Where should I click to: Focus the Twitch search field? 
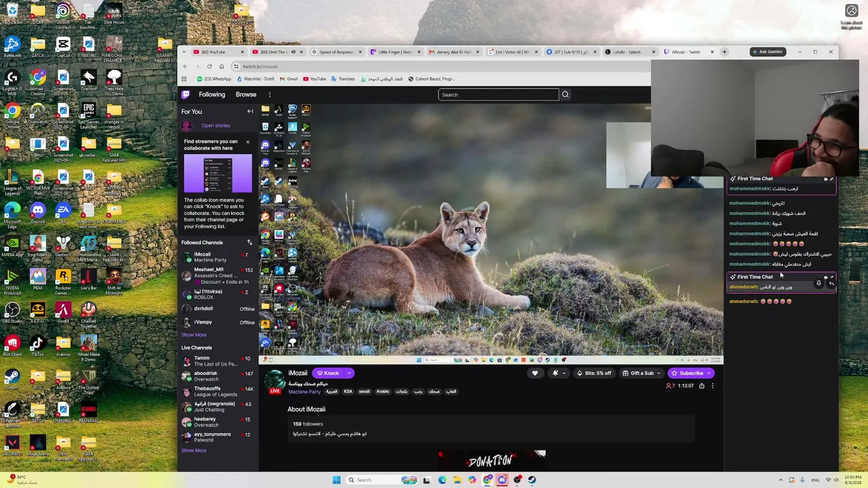498,95
